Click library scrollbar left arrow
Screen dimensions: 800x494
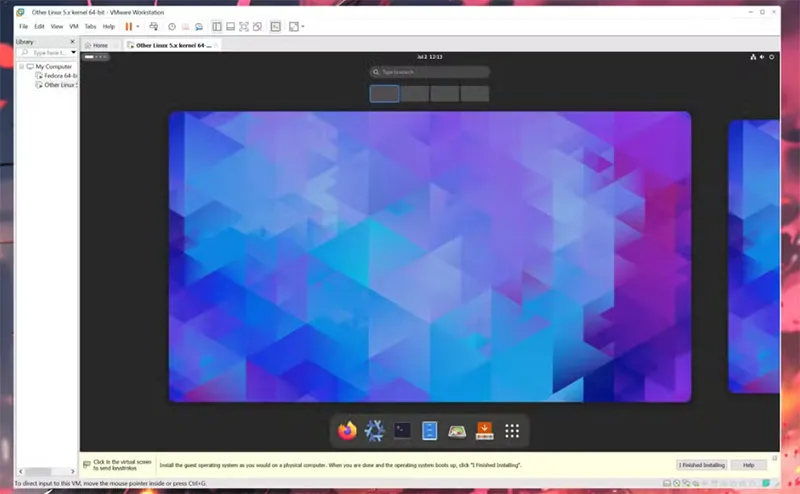21,472
